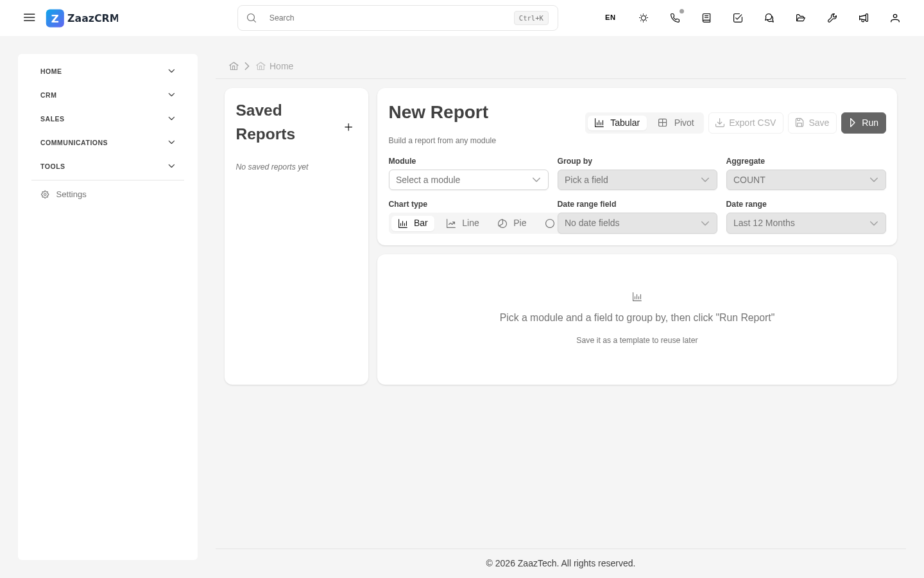Viewport: 924px width, 578px height.
Task: Select the partially hidden circle chart type
Action: click(550, 223)
